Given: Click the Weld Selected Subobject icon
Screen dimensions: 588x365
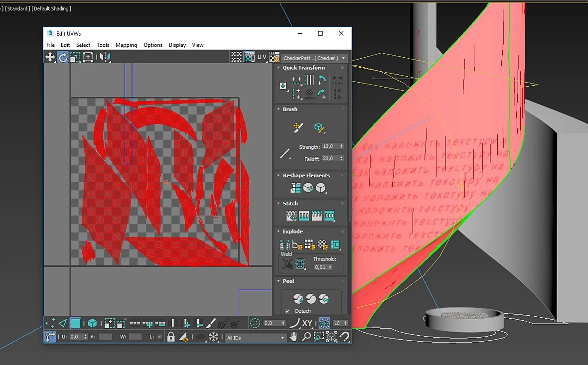Looking at the screenshot, I should (300, 264).
